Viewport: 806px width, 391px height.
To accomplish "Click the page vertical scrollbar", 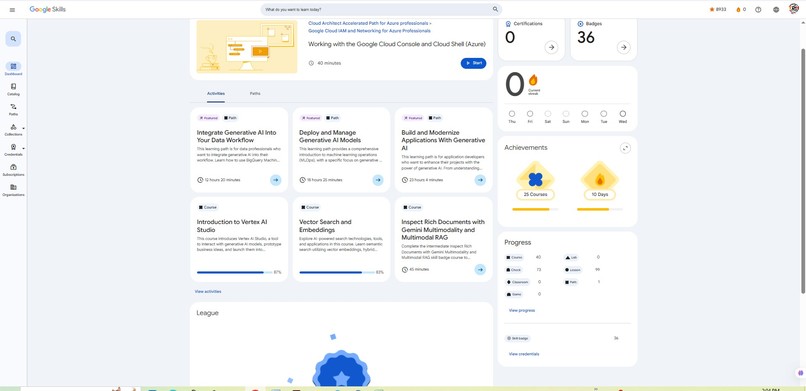I will click(803, 170).
